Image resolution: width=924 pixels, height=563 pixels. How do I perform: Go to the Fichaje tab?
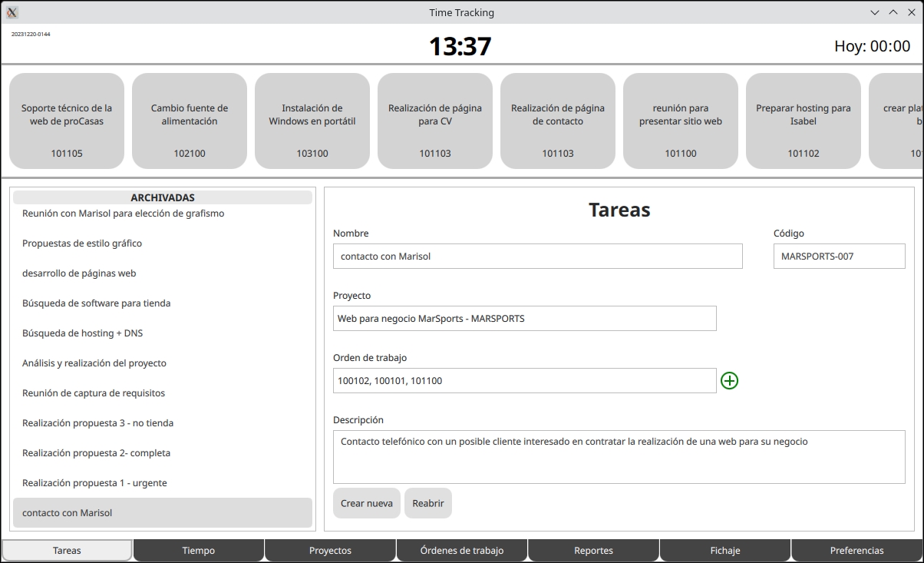724,550
